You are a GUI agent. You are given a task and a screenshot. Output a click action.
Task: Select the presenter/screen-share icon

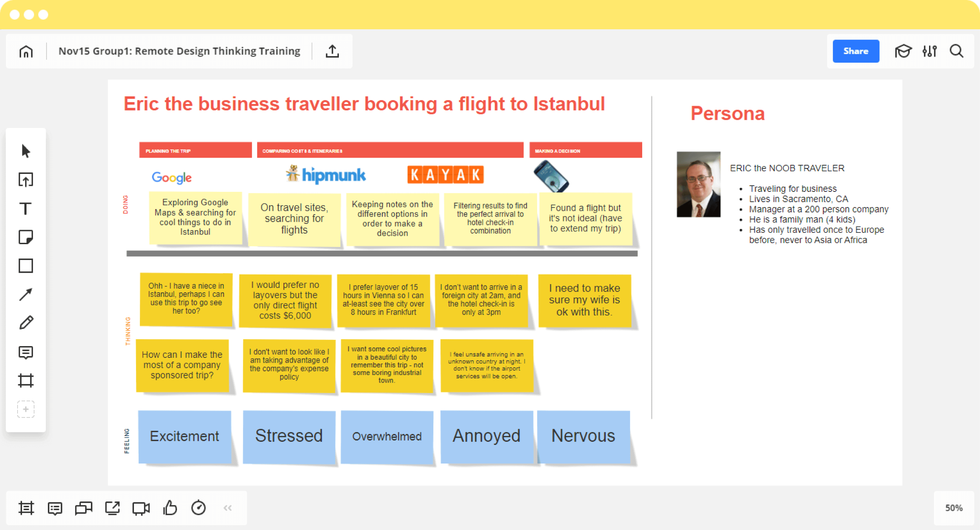113,508
